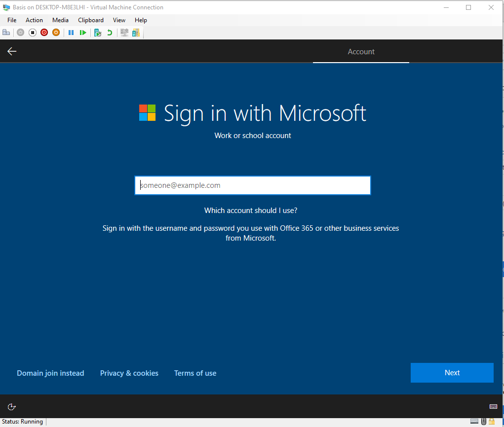
Task: Close the Virtual Machine Connection window
Action: coord(491,7)
